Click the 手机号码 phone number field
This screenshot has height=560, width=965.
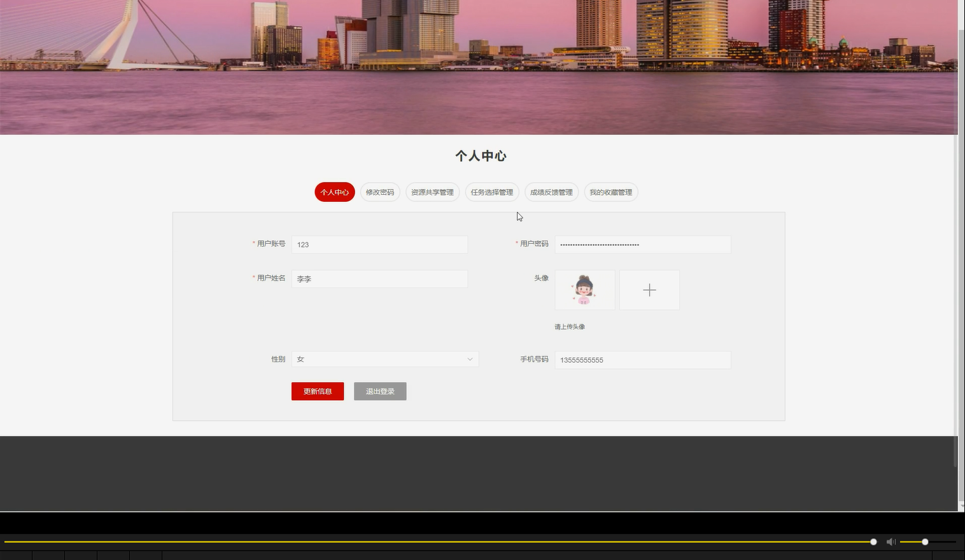[x=642, y=360]
